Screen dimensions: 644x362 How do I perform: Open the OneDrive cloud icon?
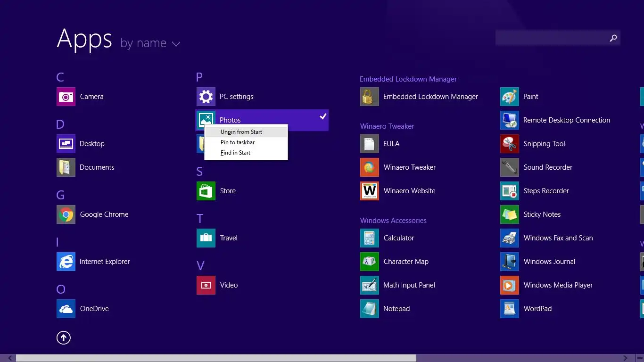pyautogui.click(x=66, y=309)
